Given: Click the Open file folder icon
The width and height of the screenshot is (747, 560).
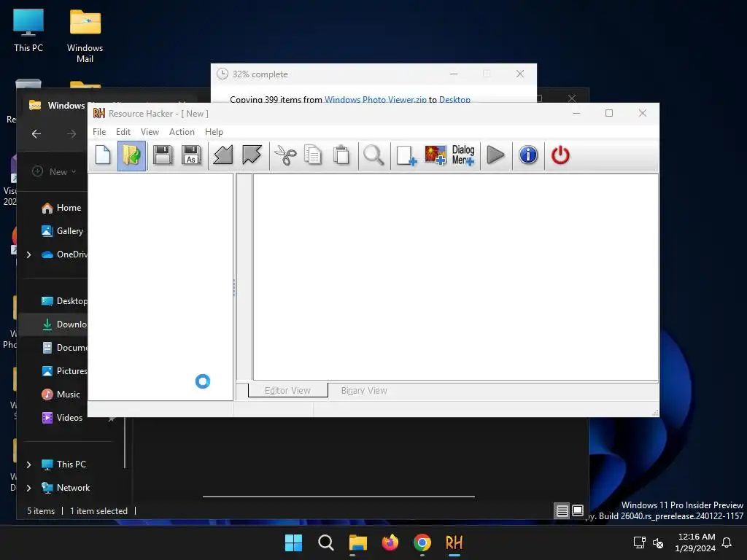Looking at the screenshot, I should (131, 155).
